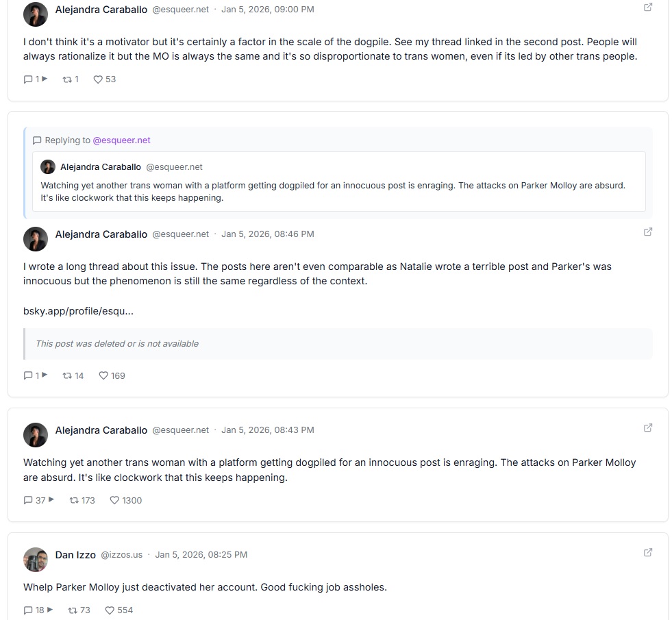Click the heart icon showing 53 likes

(99, 79)
